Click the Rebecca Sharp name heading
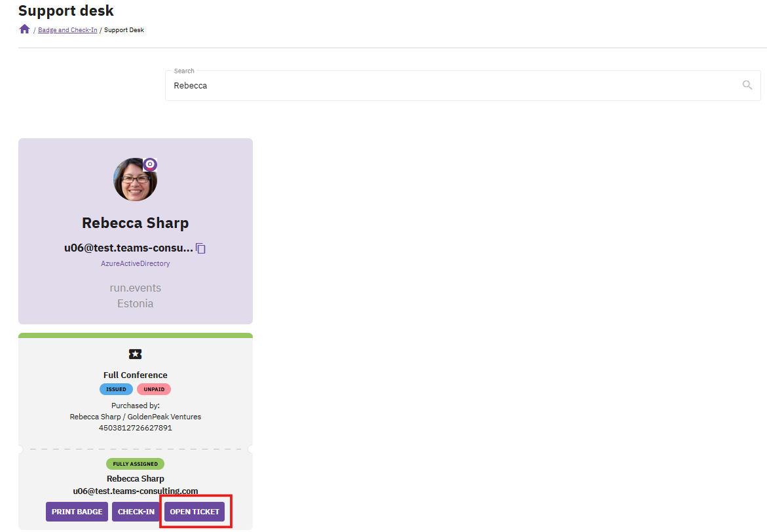This screenshot has height=532, width=767. 135,223
